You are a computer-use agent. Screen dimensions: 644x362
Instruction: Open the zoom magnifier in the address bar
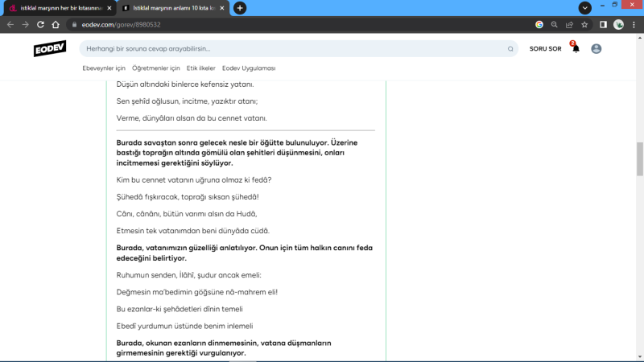point(554,25)
